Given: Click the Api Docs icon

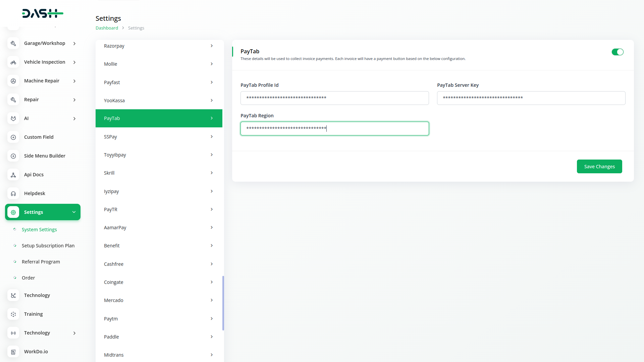Looking at the screenshot, I should pyautogui.click(x=13, y=175).
